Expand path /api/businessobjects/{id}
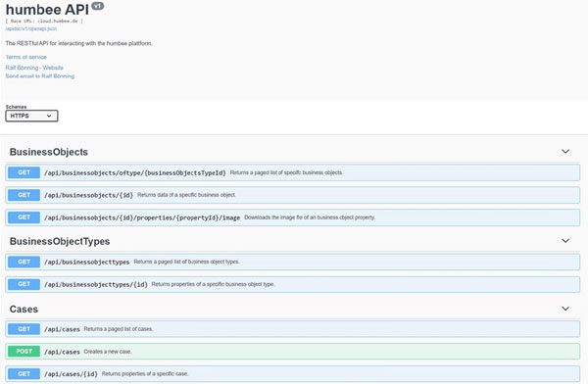 pyautogui.click(x=88, y=195)
